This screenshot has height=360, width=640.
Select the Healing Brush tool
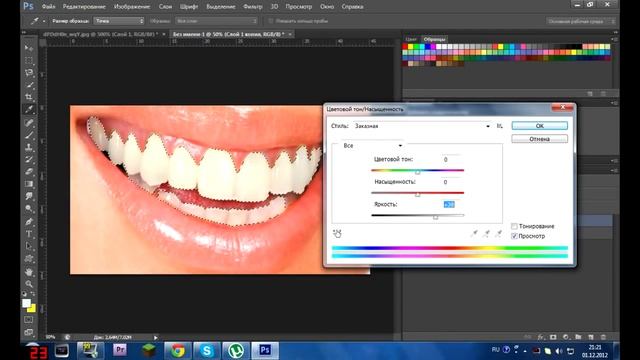pyautogui.click(x=29, y=123)
